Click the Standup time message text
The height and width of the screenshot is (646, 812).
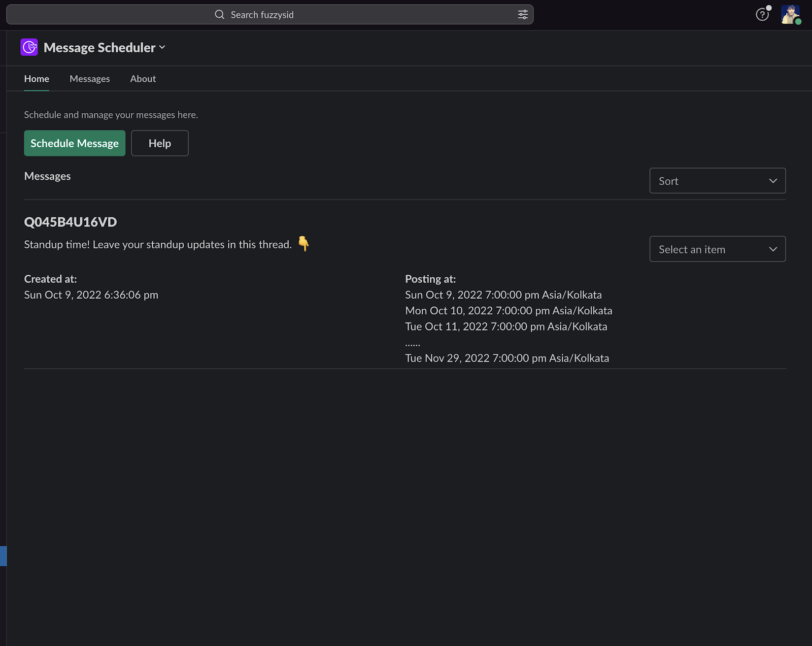coord(158,245)
